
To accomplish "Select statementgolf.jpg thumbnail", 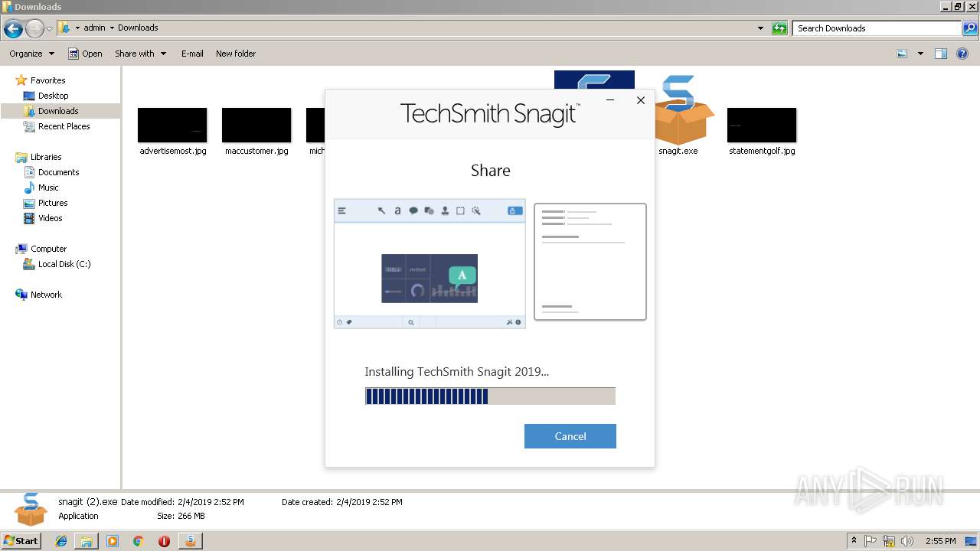I will [762, 126].
